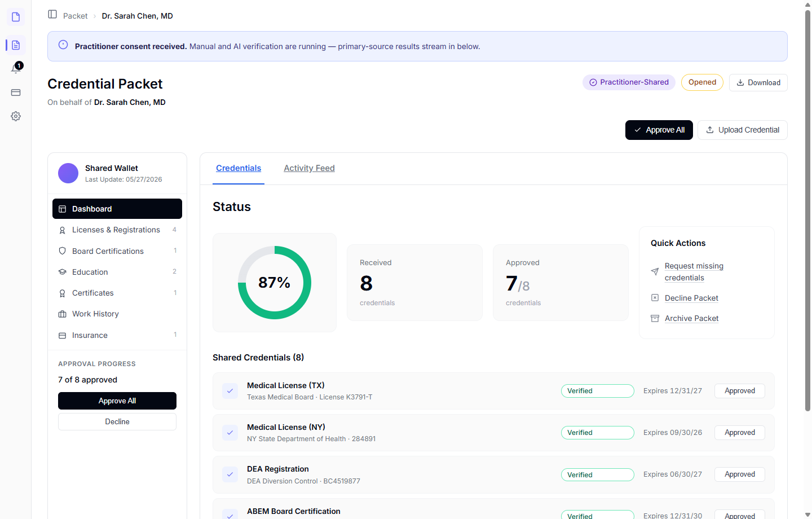Viewport: 812px width, 519px height.
Task: Click the send icon beside Request missing credentials
Action: pyautogui.click(x=655, y=272)
